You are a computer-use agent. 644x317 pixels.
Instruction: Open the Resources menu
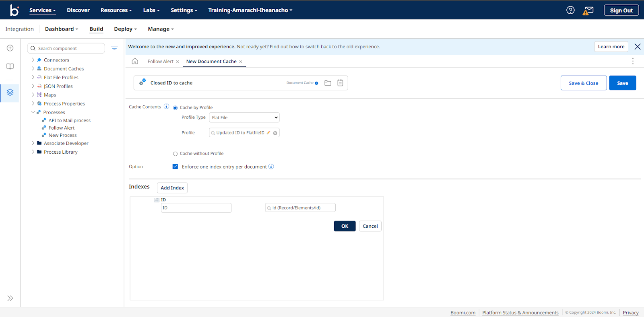116,10
